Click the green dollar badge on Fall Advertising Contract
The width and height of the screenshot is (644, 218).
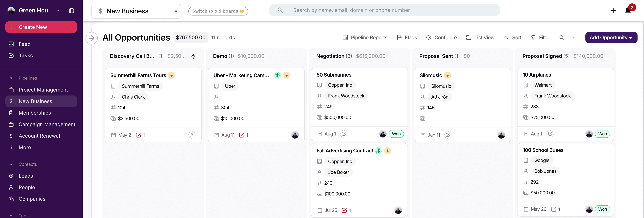(x=378, y=151)
